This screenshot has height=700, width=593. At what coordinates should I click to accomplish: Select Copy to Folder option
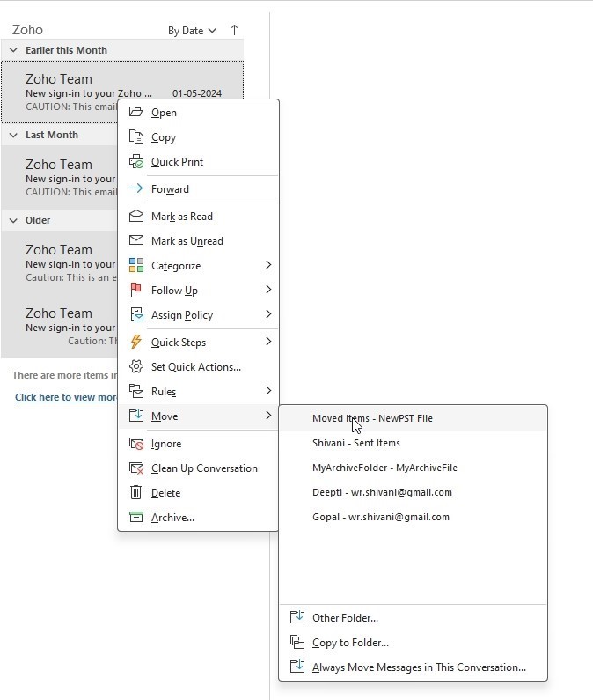click(x=350, y=643)
